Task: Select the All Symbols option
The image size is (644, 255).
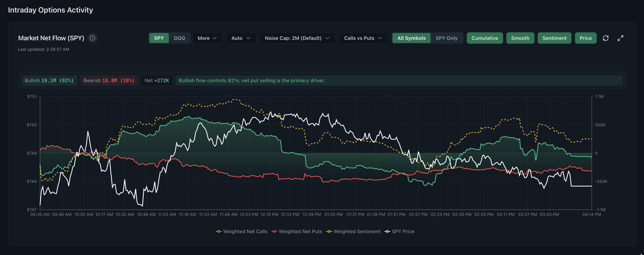Action: [411, 38]
